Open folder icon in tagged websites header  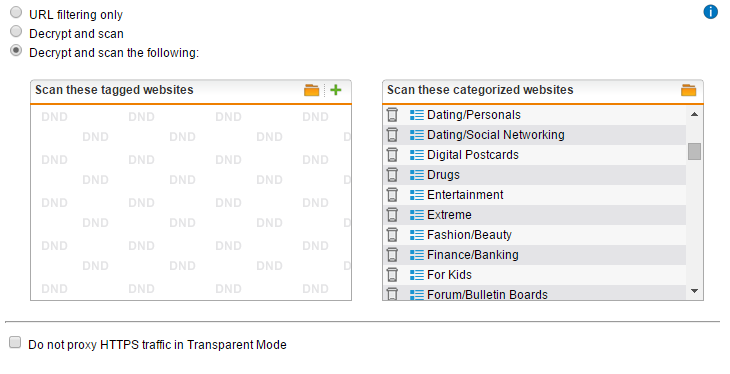(311, 90)
